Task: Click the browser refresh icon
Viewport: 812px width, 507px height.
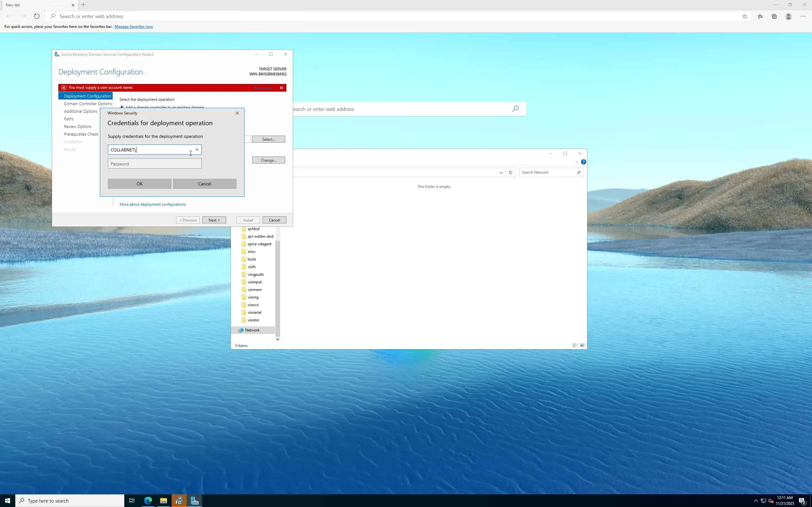Action: 36,16
